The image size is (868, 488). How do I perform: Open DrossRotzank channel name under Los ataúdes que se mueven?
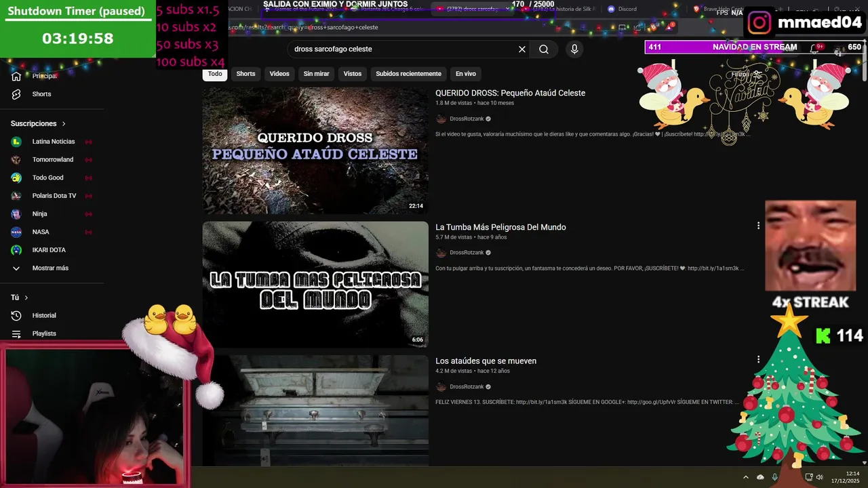467,387
